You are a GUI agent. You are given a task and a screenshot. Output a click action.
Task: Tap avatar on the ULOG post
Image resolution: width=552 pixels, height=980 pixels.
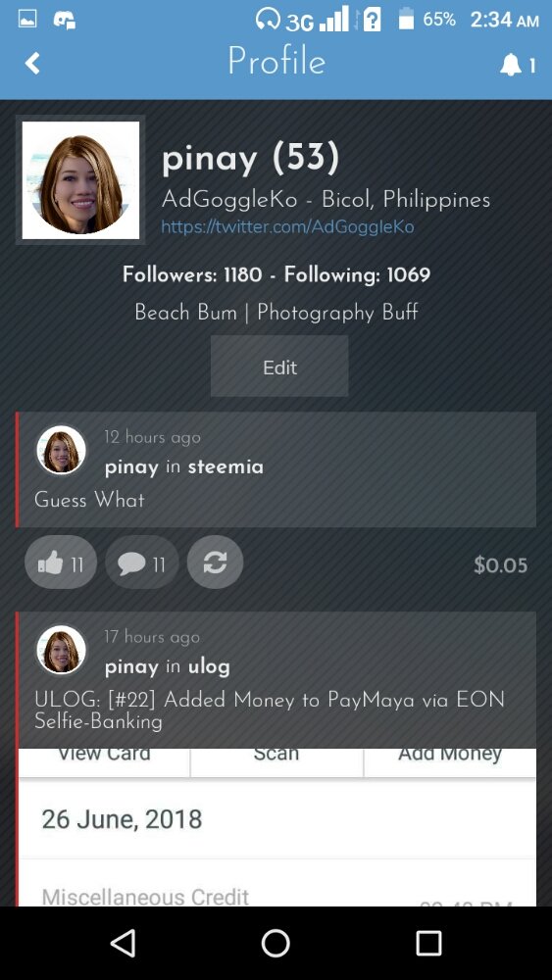point(61,650)
